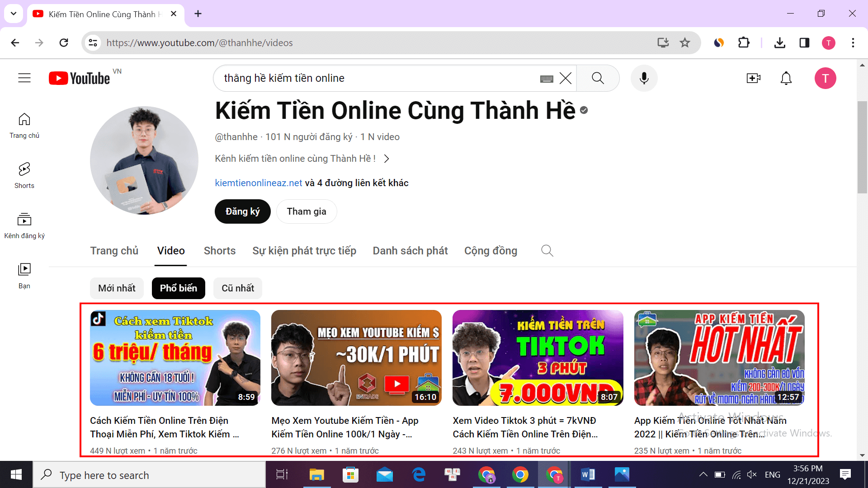Open Microsoft Edge from the taskbar
Screen dimensions: 868x488
click(419, 474)
